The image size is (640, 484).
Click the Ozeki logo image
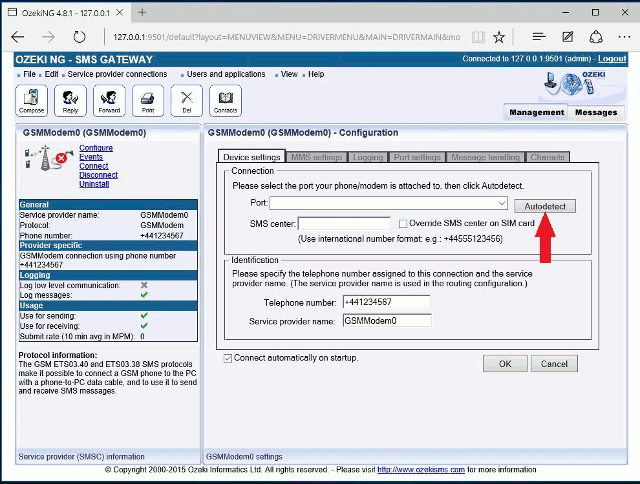576,84
